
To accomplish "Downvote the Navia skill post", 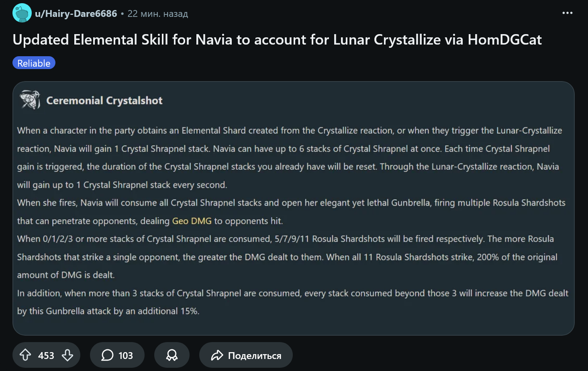I will [x=67, y=355].
